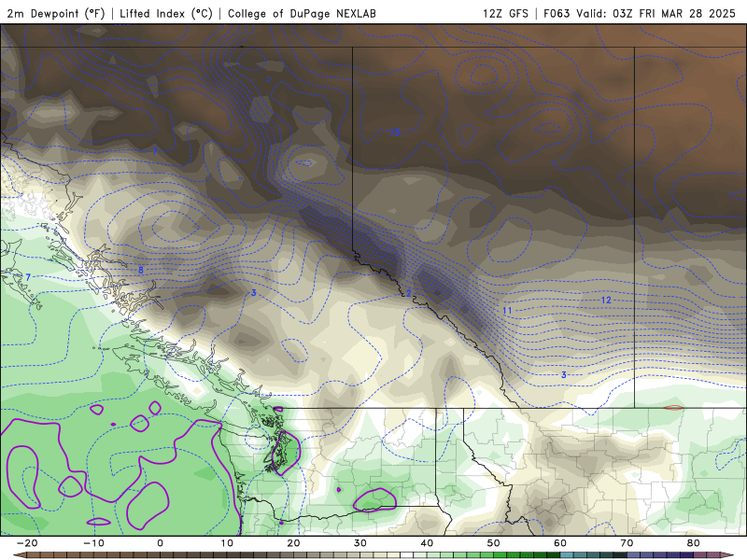Click the colorbar tick label "70"

coord(627,543)
